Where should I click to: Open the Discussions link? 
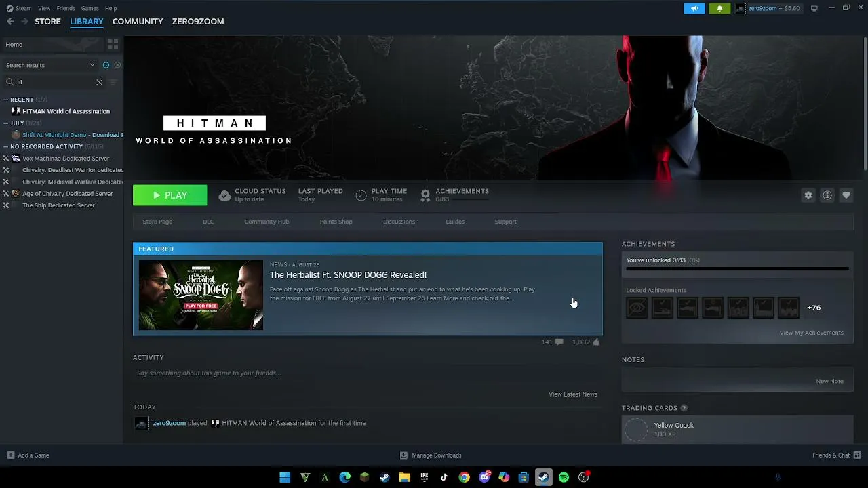[x=399, y=222]
